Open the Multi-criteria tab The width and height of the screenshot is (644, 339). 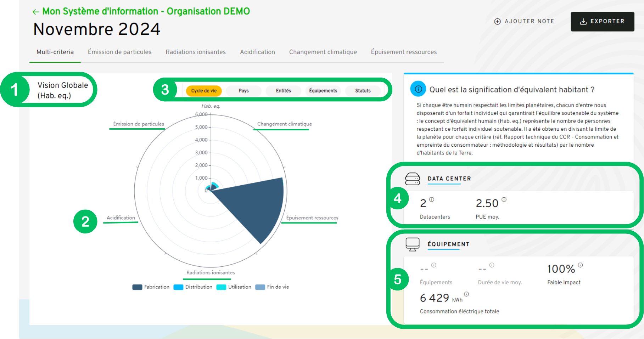click(55, 52)
